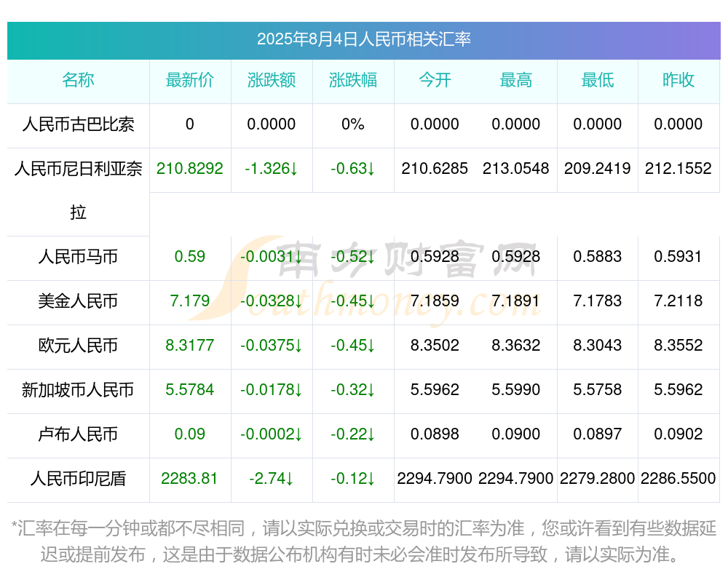Click latest price 210.8292
This screenshot has width=728, height=577.
point(190,169)
